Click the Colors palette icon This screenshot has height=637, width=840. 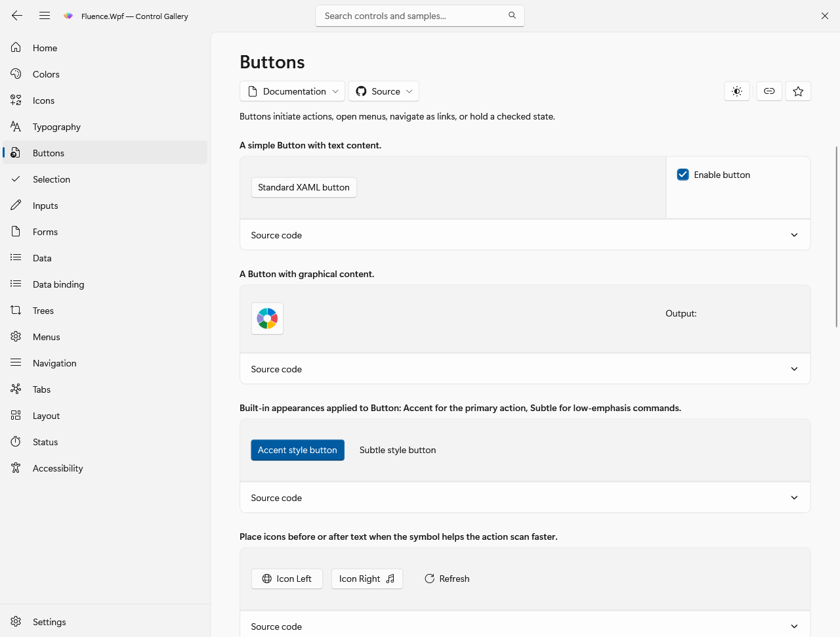(16, 74)
